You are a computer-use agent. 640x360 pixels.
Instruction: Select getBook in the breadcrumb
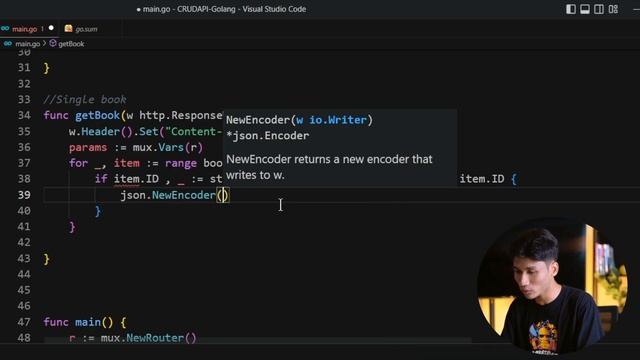pyautogui.click(x=71, y=44)
